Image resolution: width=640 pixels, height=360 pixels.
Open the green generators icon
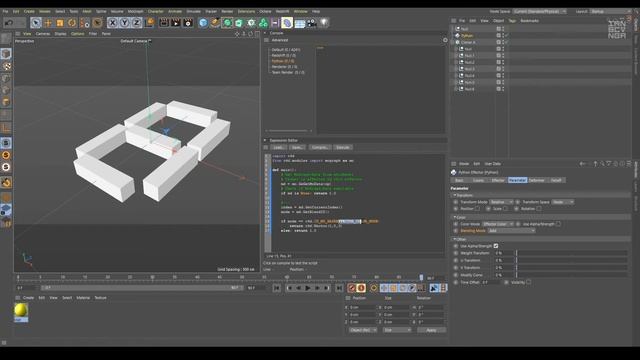point(227,23)
